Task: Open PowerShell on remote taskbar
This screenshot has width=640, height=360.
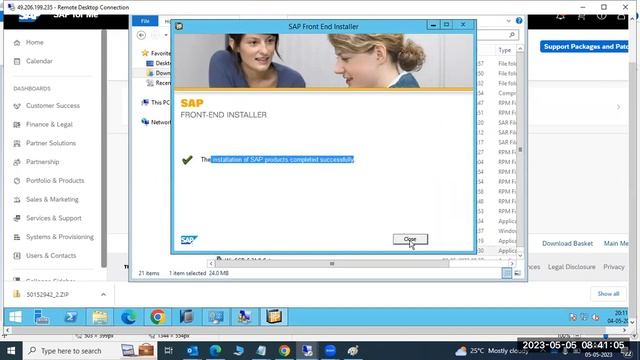Action: tap(71, 317)
